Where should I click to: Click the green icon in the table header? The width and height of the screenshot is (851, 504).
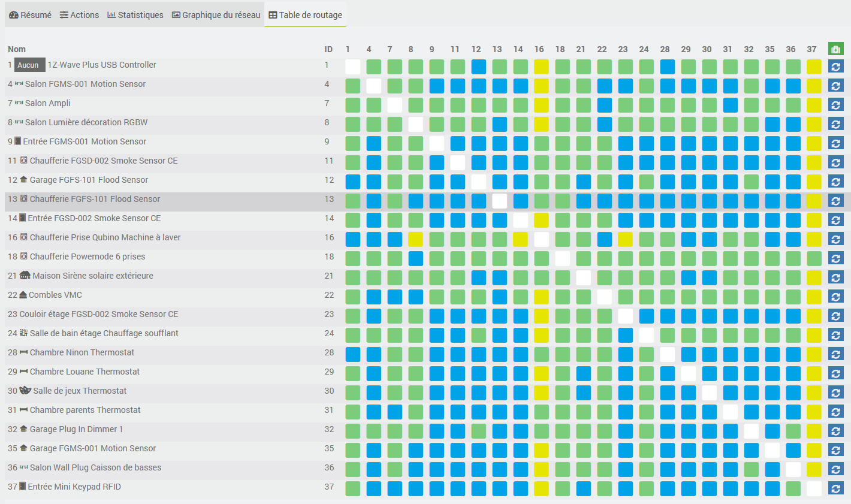coord(836,49)
